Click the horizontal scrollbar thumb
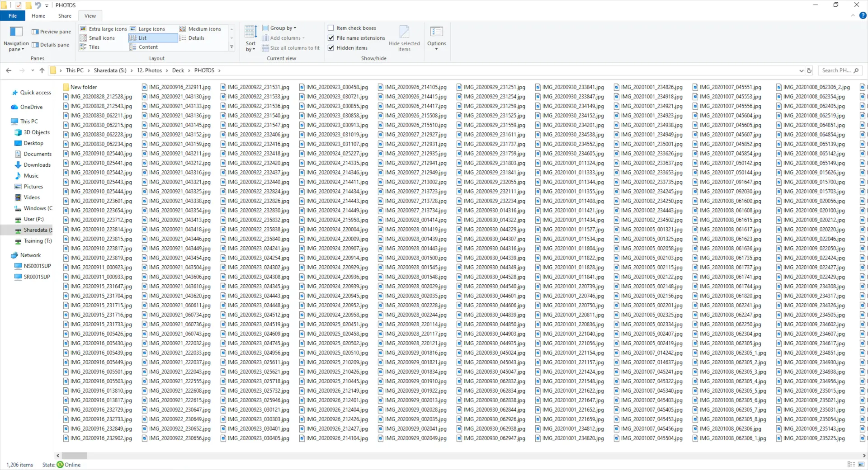The height and width of the screenshot is (470, 868). (x=74, y=456)
